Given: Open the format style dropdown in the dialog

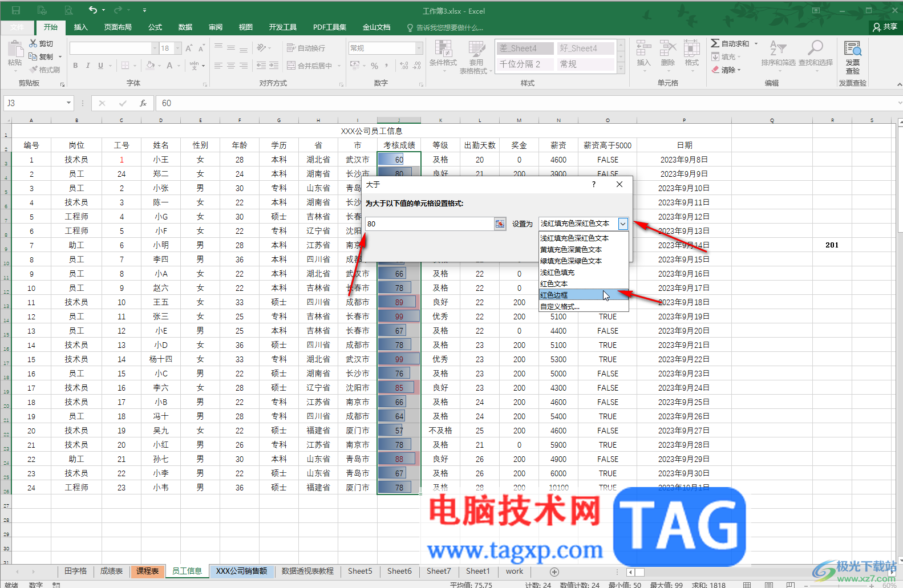Looking at the screenshot, I should point(623,224).
